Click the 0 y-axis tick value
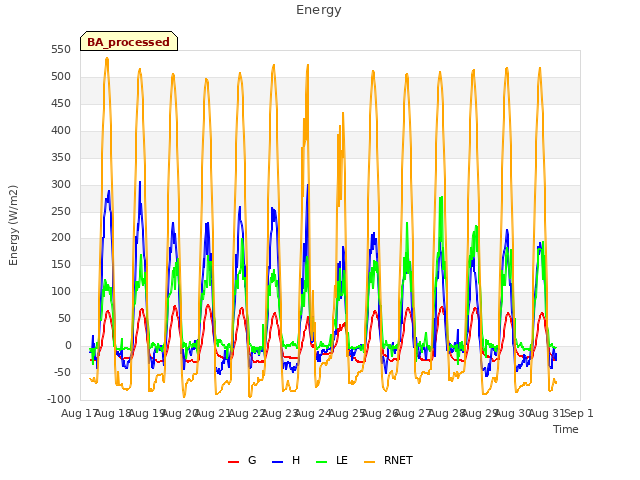The width and height of the screenshot is (640, 480). [x=68, y=345]
